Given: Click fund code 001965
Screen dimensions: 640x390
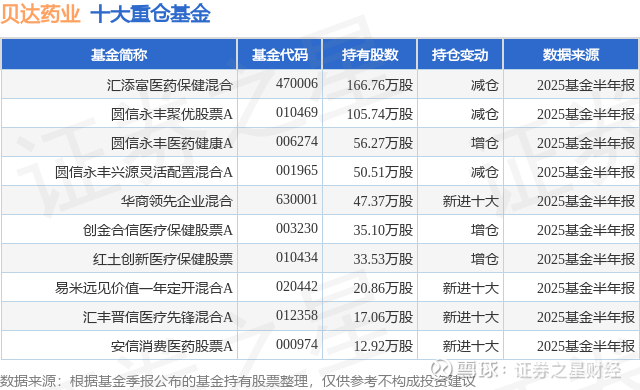Looking at the screenshot, I should point(297,170).
